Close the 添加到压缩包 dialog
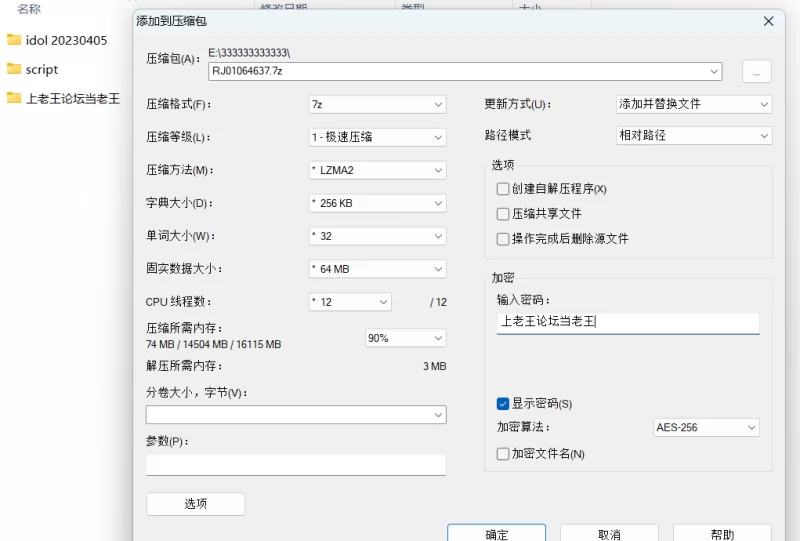The width and height of the screenshot is (800, 541). coord(768,21)
